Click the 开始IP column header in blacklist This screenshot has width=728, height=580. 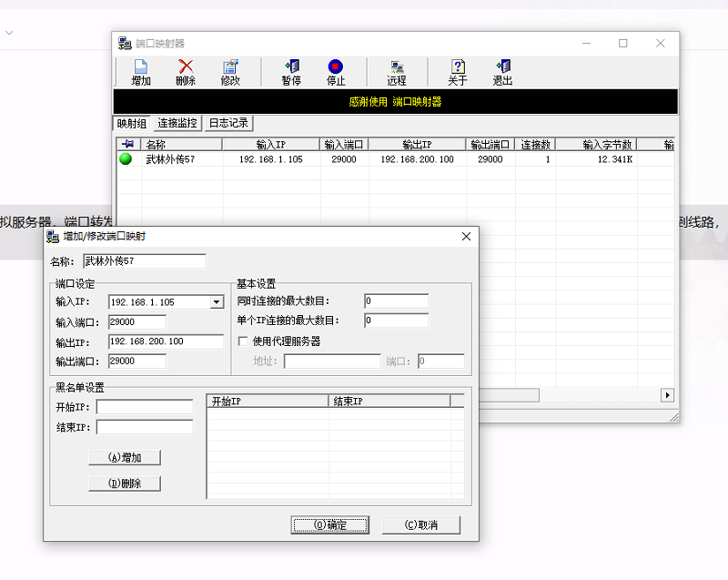(268, 402)
